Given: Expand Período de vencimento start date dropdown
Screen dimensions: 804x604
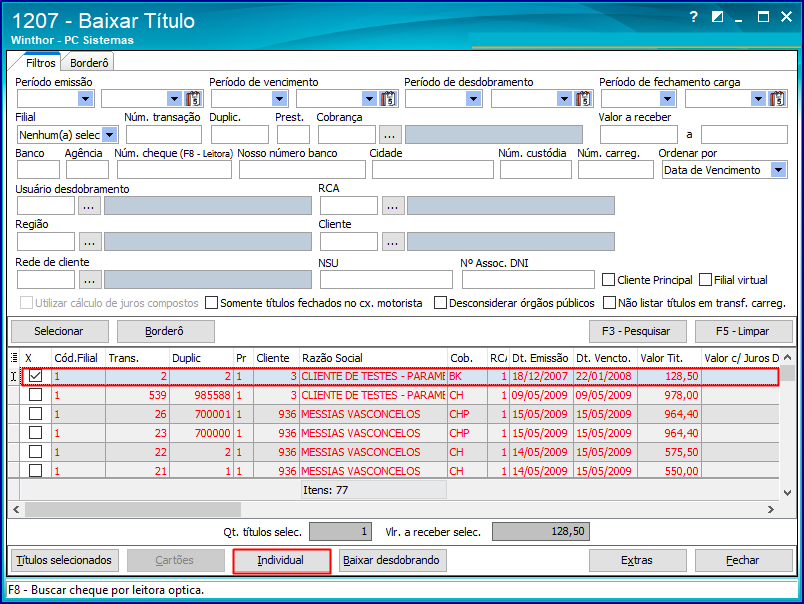Looking at the screenshot, I should pyautogui.click(x=279, y=98).
